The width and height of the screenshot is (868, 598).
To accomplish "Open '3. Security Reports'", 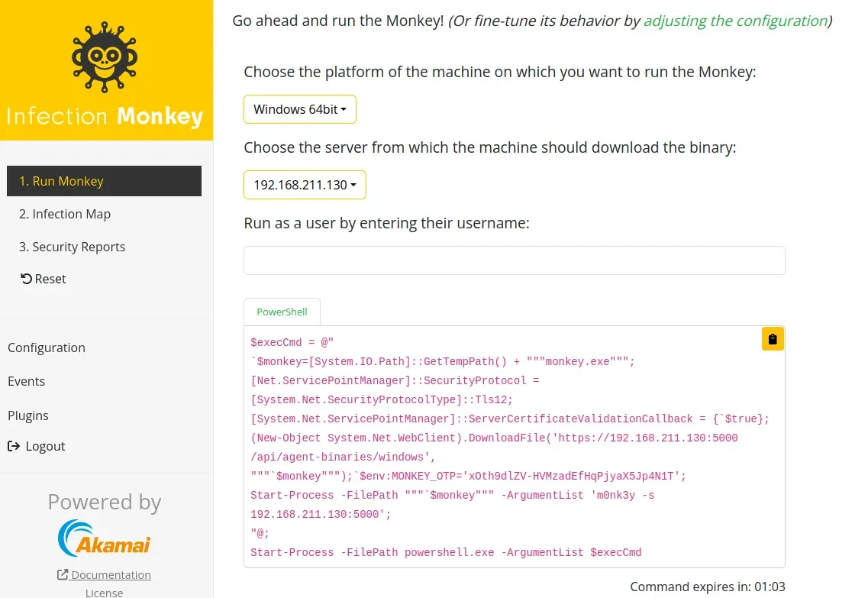I will point(73,246).
